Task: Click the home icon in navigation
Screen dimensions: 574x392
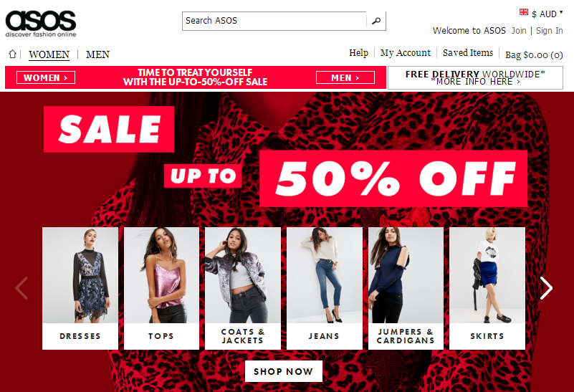Action: [12, 54]
